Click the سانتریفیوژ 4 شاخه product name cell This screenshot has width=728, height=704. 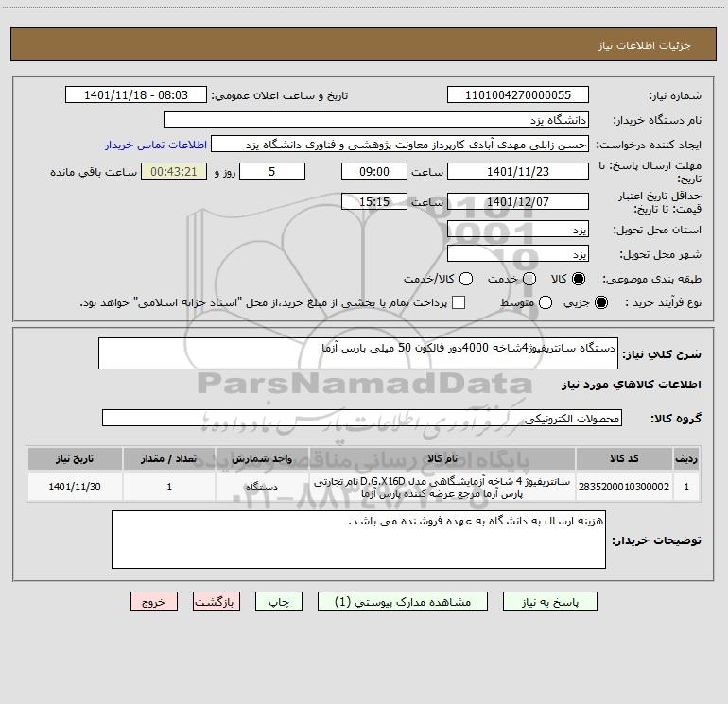[442, 487]
